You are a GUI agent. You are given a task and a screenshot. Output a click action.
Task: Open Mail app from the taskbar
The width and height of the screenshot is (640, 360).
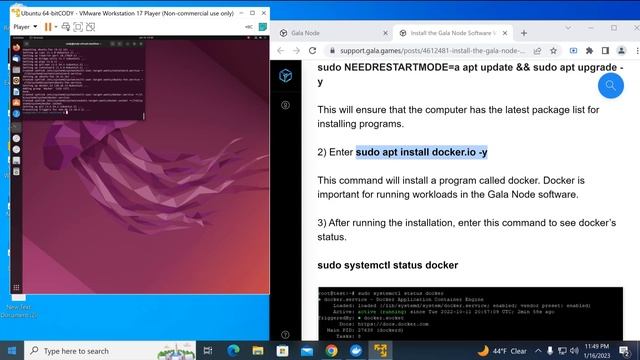click(x=307, y=351)
